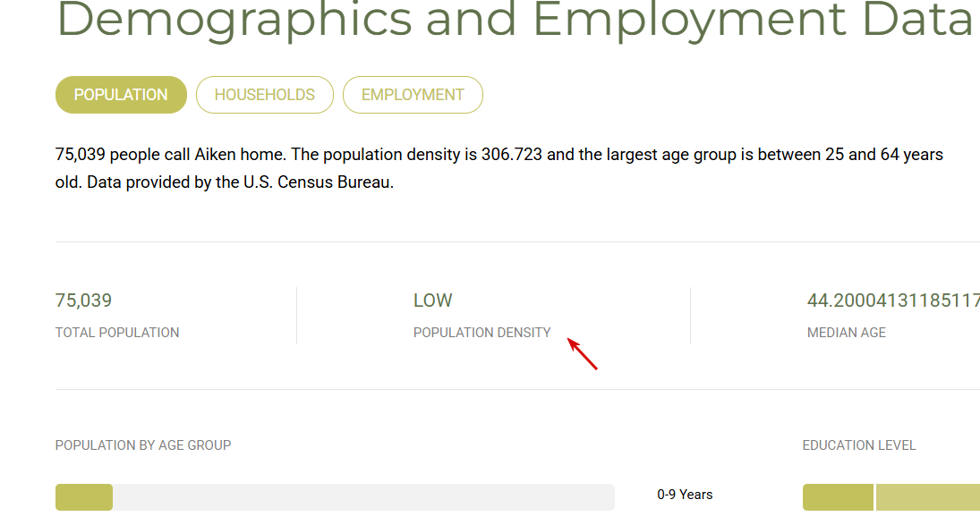The height and width of the screenshot is (525, 980).
Task: Open the Employment tab
Action: coord(413,95)
